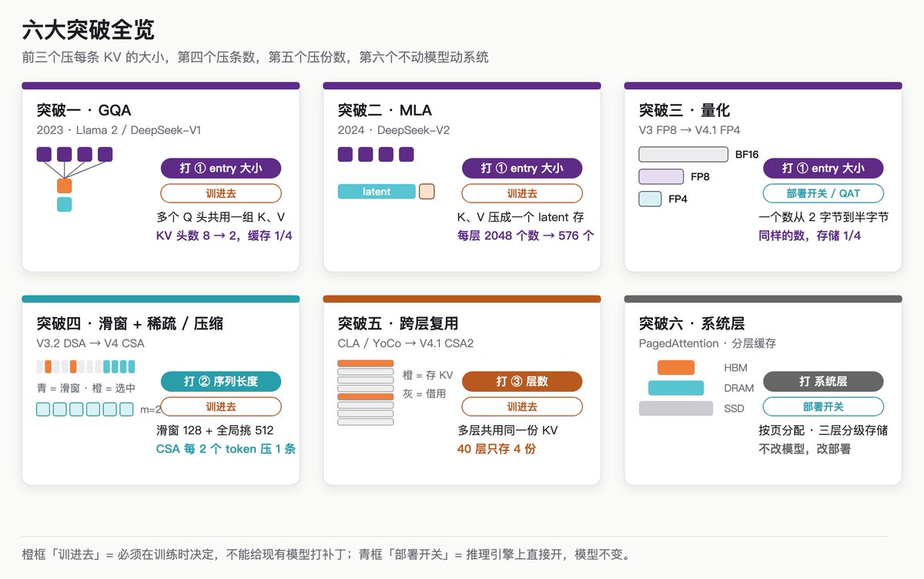Click the FP8 lavender bar
924x579 pixels.
(661, 177)
